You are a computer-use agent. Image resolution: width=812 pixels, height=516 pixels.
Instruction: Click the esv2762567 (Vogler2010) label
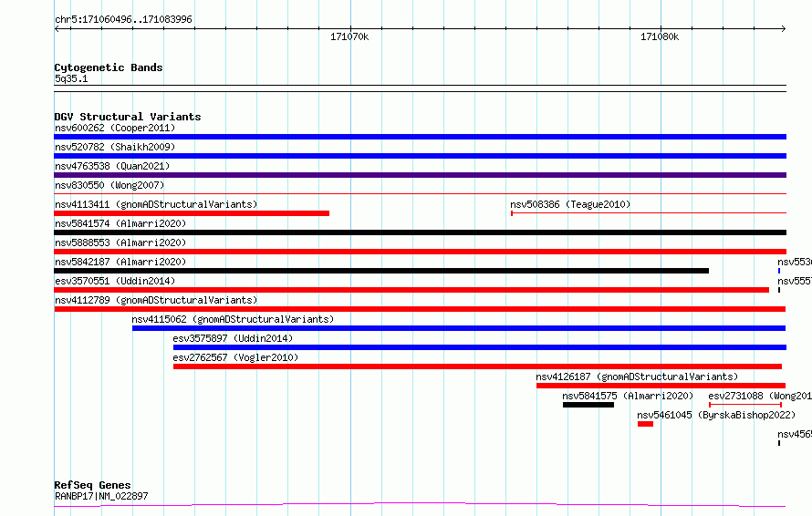(x=235, y=357)
